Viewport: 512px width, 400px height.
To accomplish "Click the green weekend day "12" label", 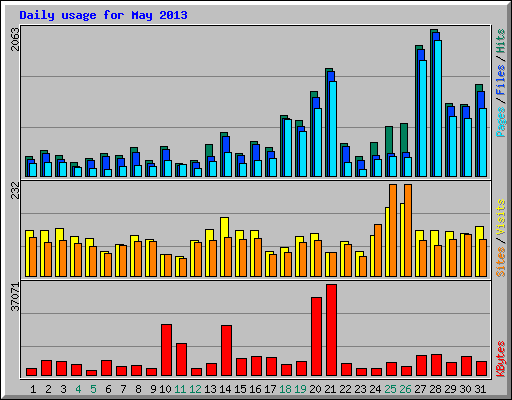I will 195,389.
